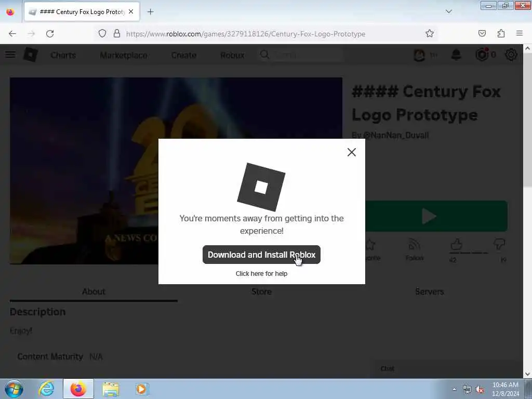Click the green Play button
The image size is (532, 399).
tap(436, 216)
